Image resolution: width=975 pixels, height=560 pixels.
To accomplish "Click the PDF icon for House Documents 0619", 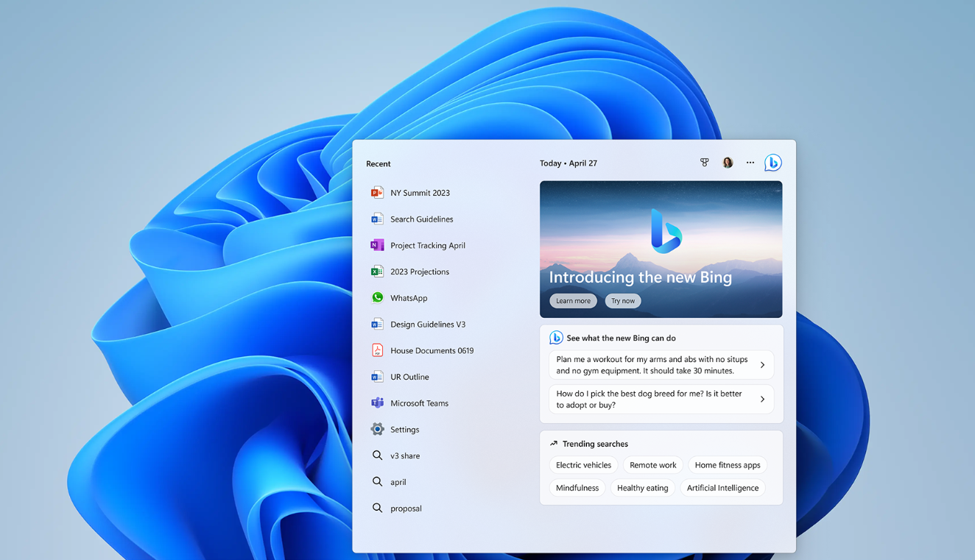I will 377,350.
